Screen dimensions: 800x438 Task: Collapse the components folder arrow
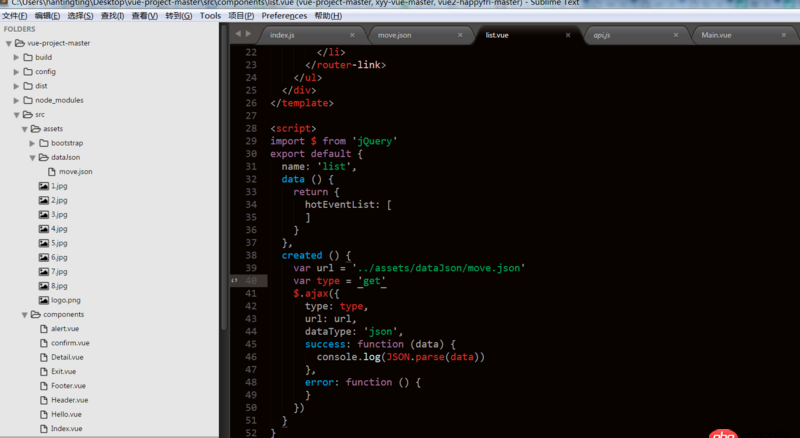click(24, 315)
